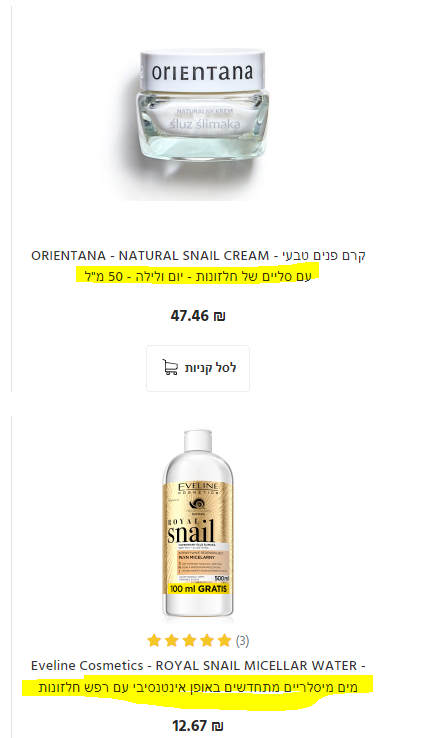Screen dimensions: 440x738
Task: Click the fourth yellow rating star
Action: [207, 641]
